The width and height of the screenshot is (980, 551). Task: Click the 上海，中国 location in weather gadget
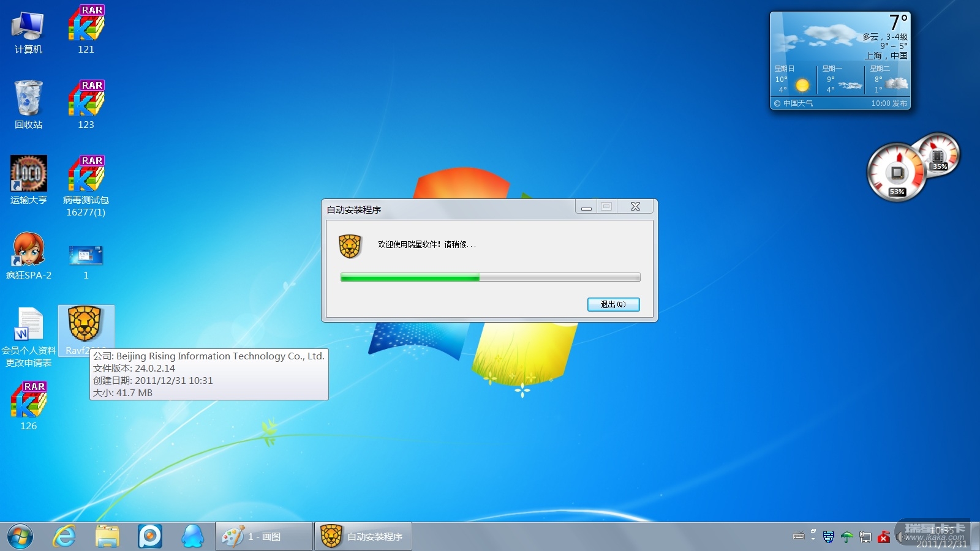pyautogui.click(x=886, y=56)
